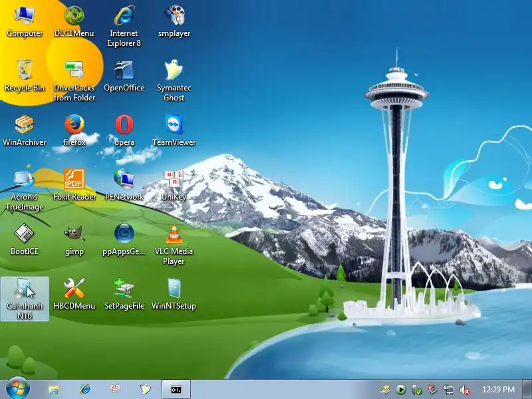532x399 pixels.
Task: Select the Recycle Bin icon
Action: 25,76
